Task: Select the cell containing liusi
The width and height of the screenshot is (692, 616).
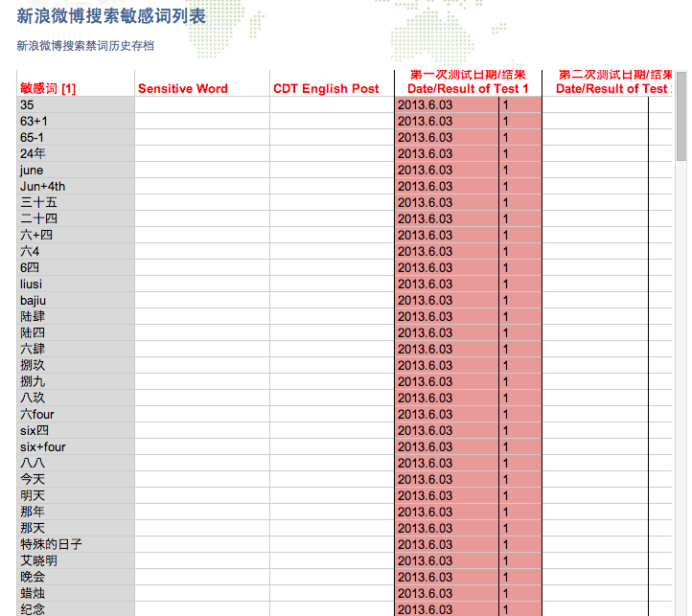Action: [76, 285]
